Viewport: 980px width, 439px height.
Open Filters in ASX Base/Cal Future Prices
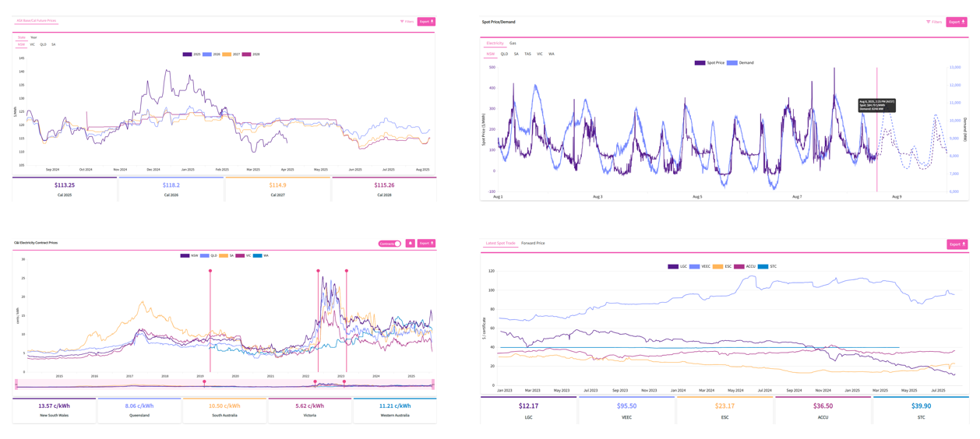click(407, 22)
